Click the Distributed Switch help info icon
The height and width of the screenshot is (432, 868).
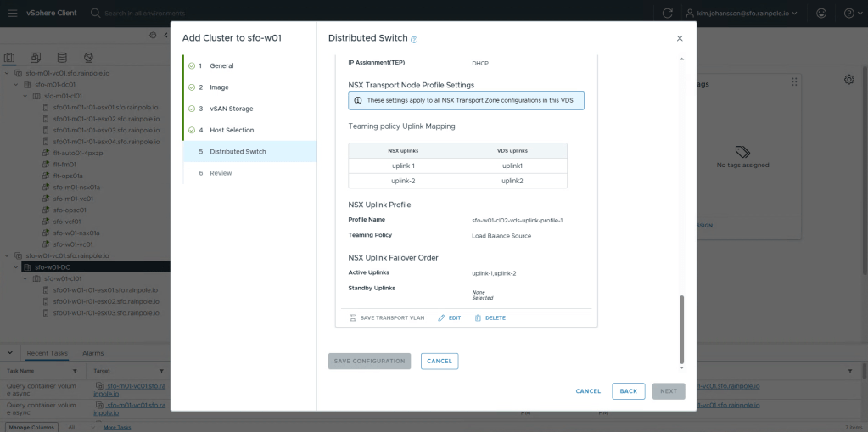coord(414,40)
